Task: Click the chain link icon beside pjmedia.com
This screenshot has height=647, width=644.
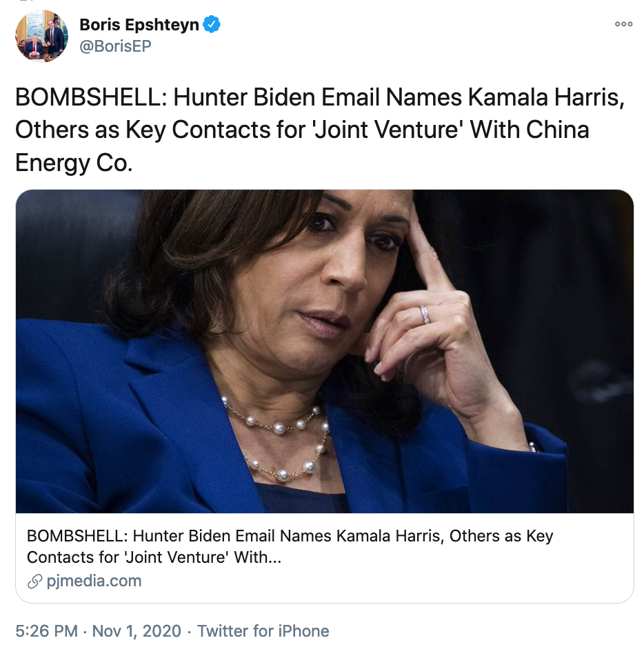Action: point(34,581)
